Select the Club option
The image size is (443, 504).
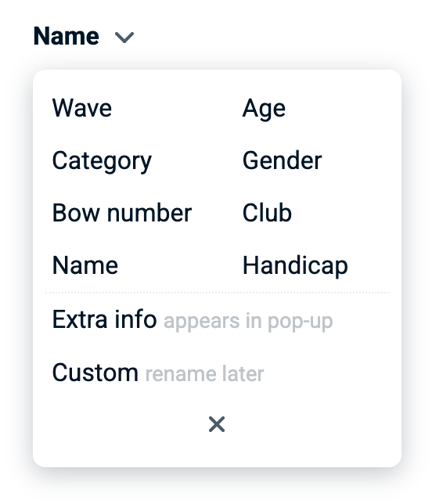pos(267,212)
